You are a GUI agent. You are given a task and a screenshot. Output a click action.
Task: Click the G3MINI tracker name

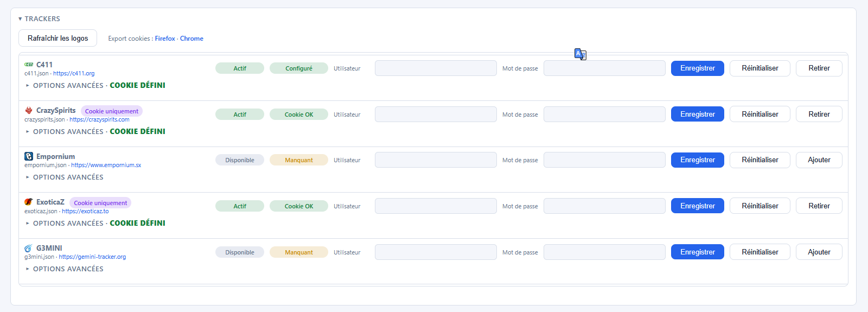point(49,248)
